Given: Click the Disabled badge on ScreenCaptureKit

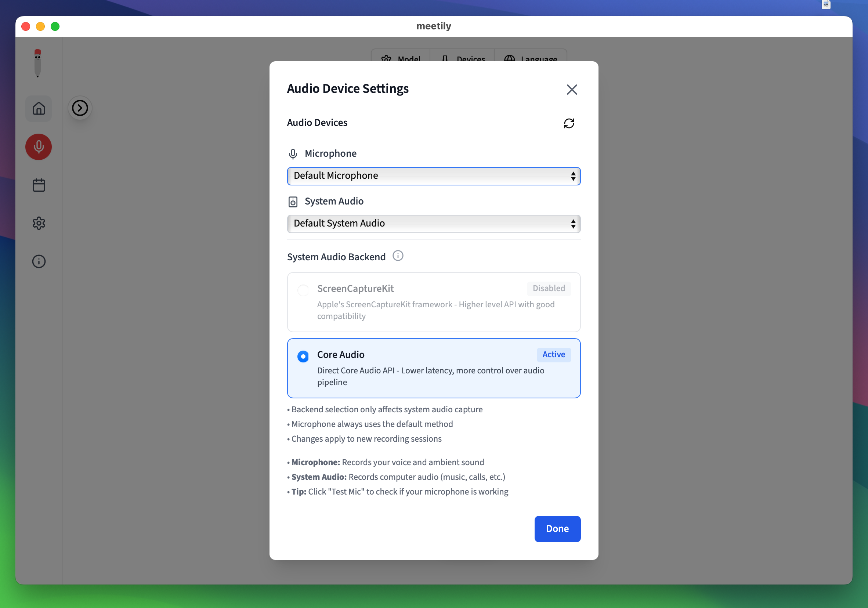Looking at the screenshot, I should tap(549, 289).
